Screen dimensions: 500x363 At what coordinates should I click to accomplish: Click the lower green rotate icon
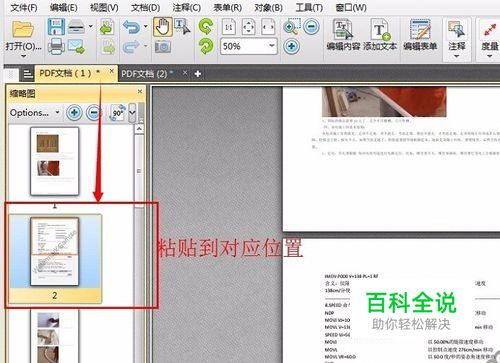tap(206, 46)
